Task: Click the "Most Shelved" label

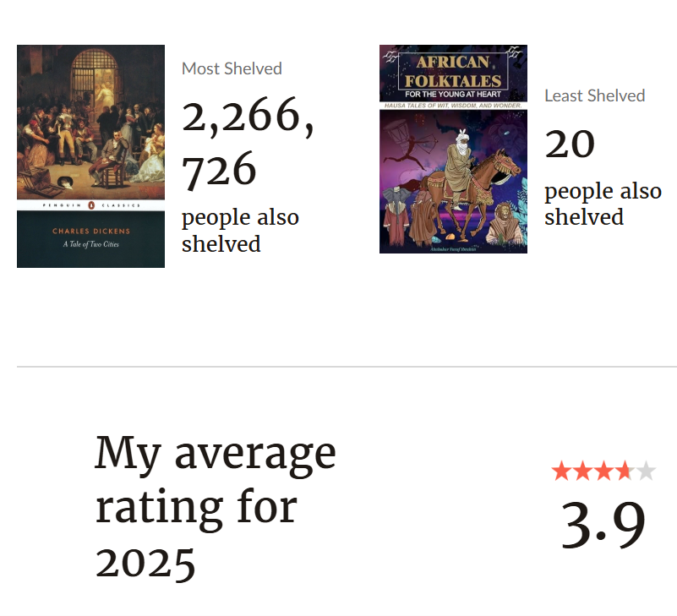Action: click(x=232, y=68)
